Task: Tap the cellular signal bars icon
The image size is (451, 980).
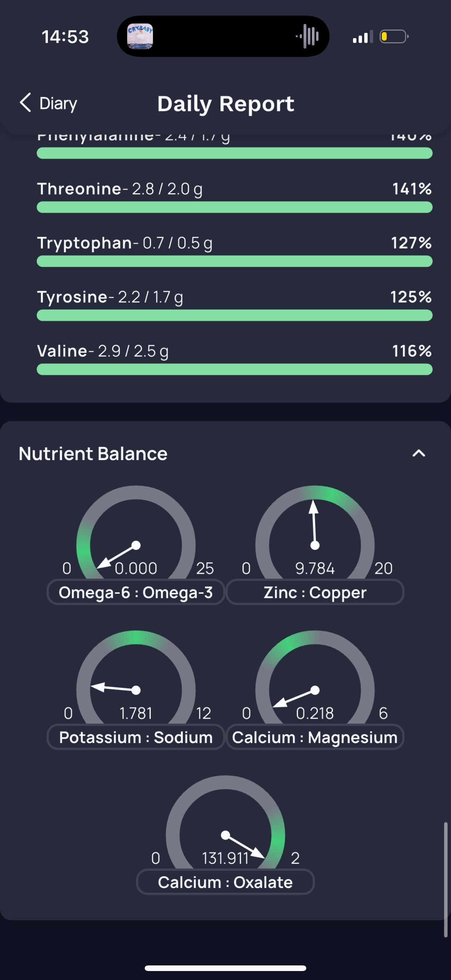Action: coord(363,37)
